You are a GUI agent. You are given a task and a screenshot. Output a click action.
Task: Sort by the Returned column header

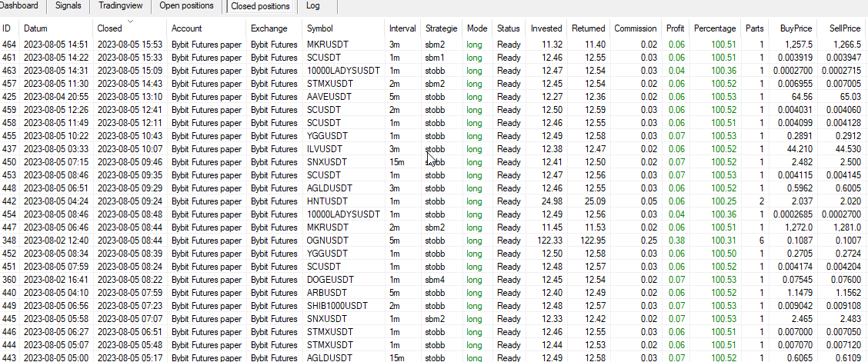pos(589,28)
